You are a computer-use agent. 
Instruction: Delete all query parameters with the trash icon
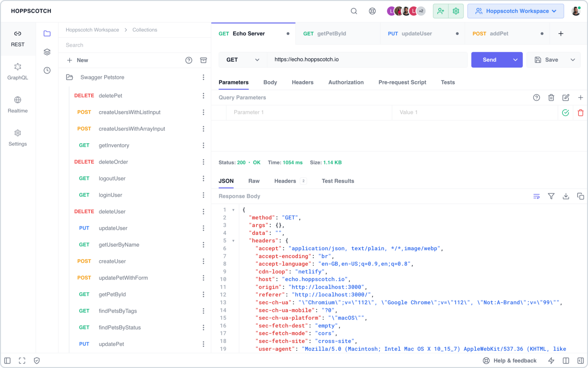551,97
